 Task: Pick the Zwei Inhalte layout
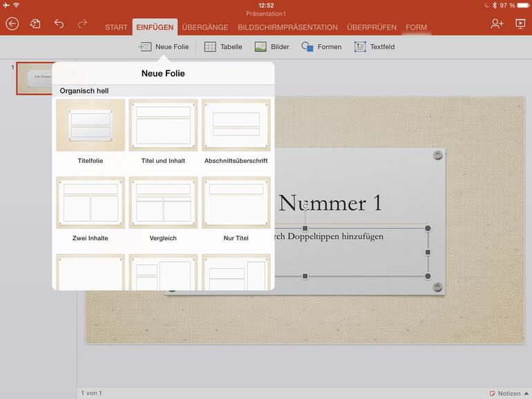pos(91,203)
